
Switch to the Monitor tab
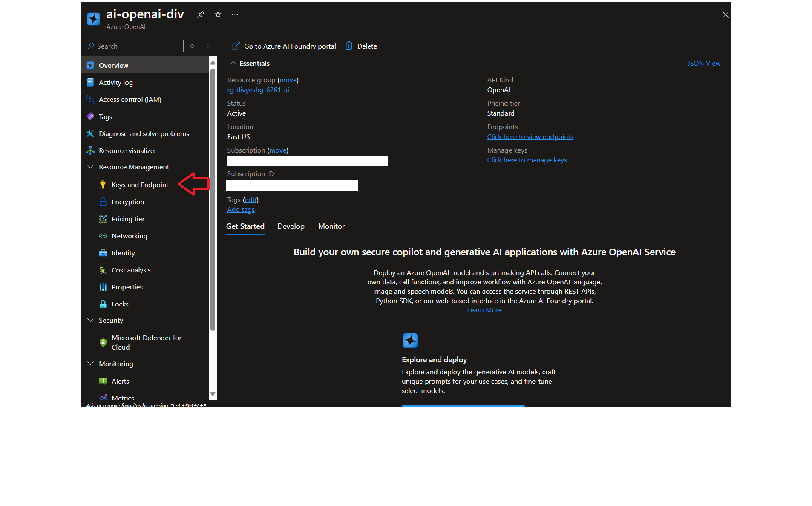point(331,226)
